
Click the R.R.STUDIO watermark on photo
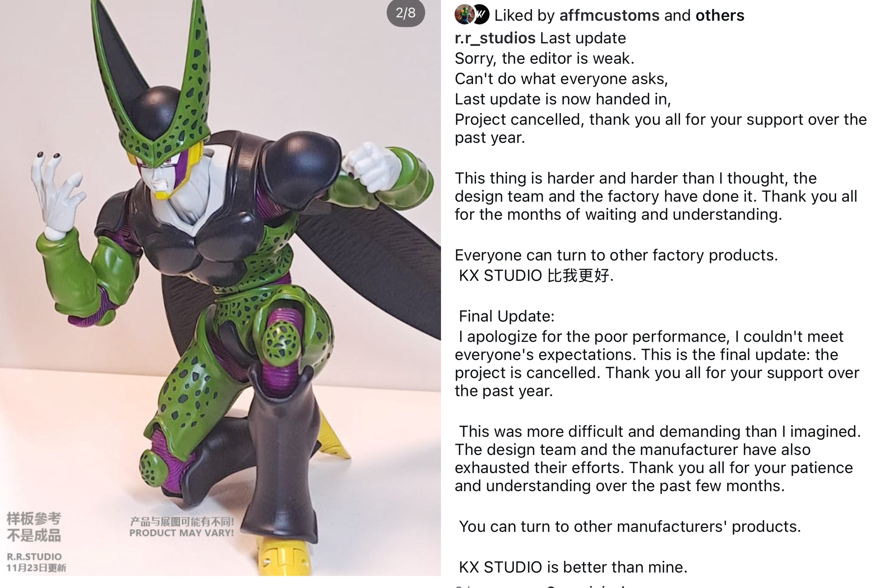click(34, 556)
